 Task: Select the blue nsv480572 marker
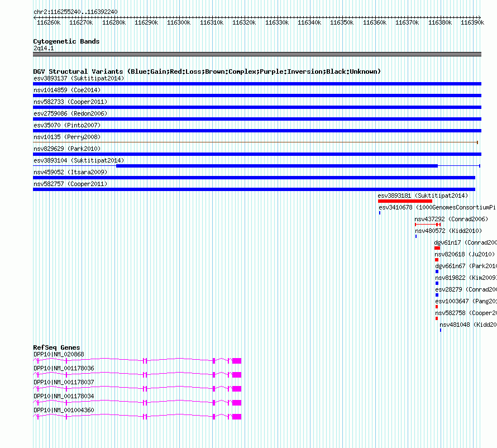pos(416,236)
